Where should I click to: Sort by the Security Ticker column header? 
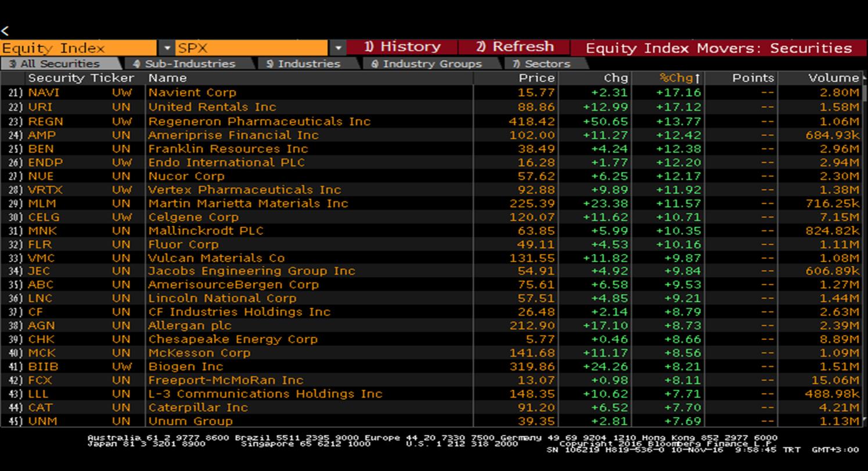81,78
